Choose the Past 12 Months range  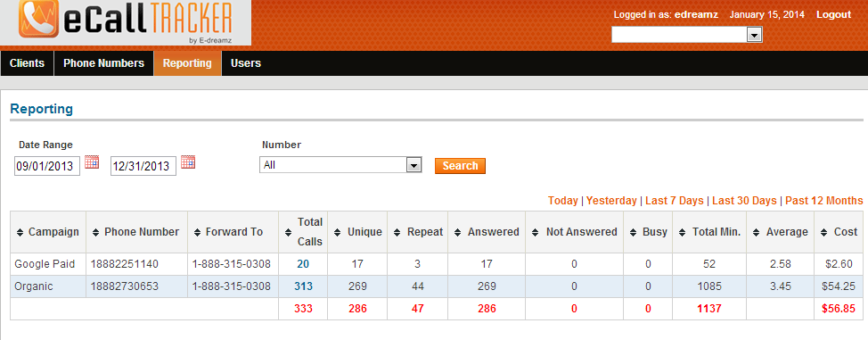click(823, 201)
